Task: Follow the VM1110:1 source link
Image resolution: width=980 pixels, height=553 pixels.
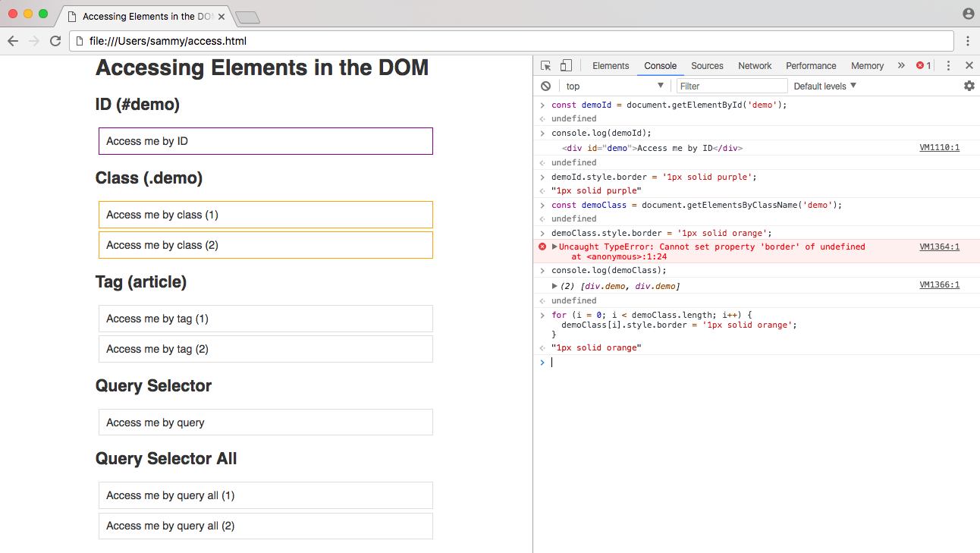Action: point(940,147)
